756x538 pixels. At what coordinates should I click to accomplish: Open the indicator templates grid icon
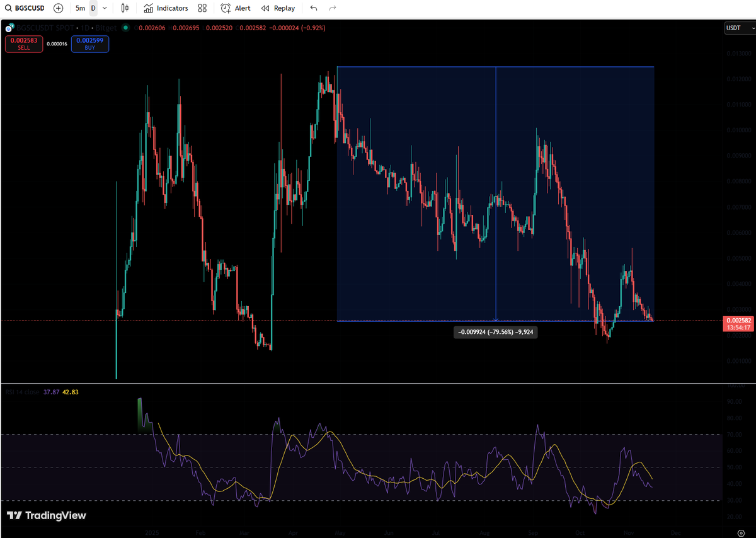(x=202, y=8)
